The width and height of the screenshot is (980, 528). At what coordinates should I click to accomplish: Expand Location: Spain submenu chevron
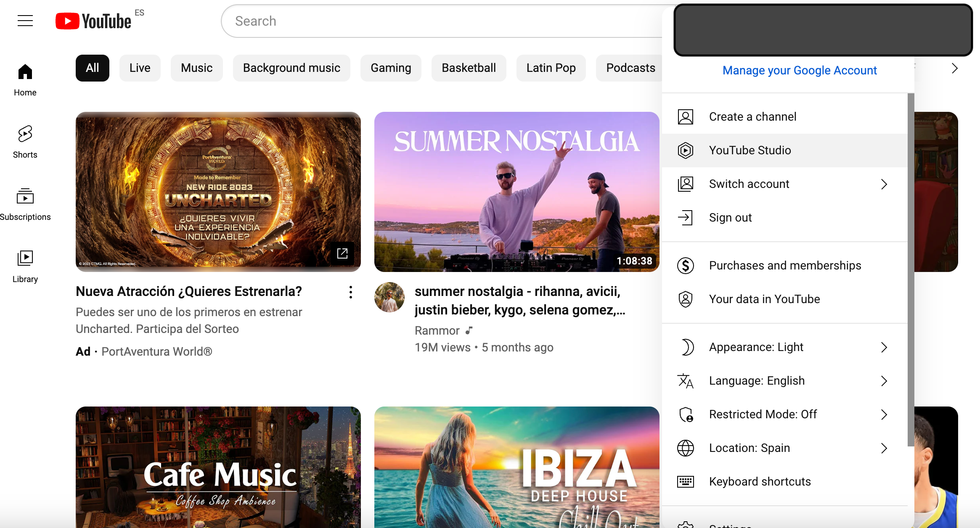click(884, 448)
